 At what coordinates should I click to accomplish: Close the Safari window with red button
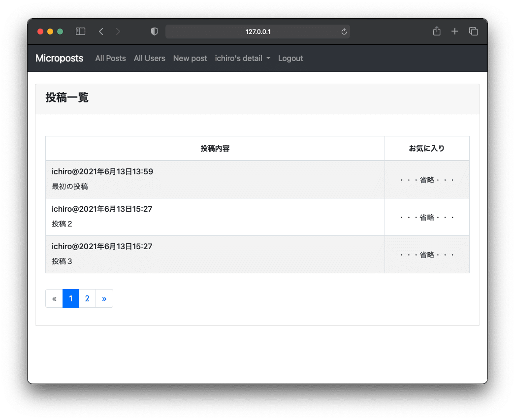tap(40, 32)
